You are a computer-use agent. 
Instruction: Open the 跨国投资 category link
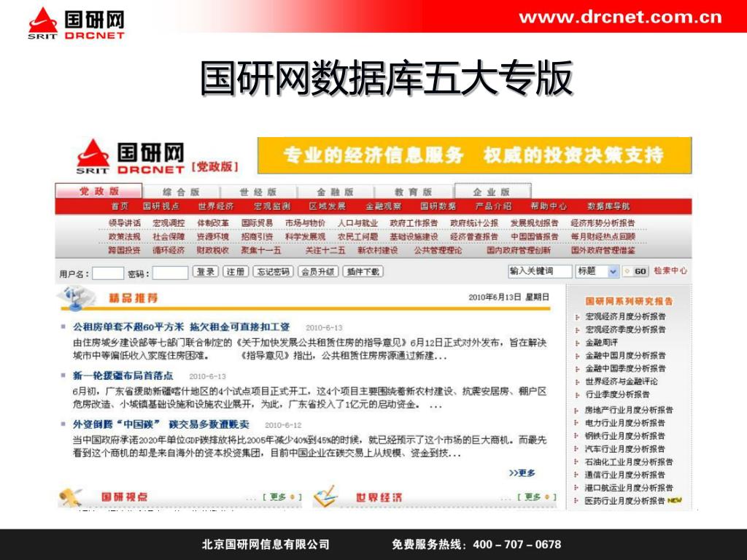click(x=124, y=250)
